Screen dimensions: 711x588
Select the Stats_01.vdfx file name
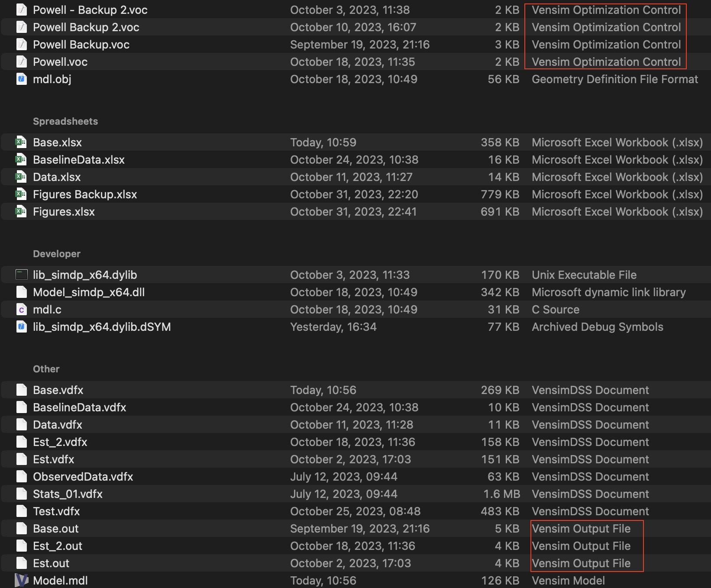click(x=68, y=494)
